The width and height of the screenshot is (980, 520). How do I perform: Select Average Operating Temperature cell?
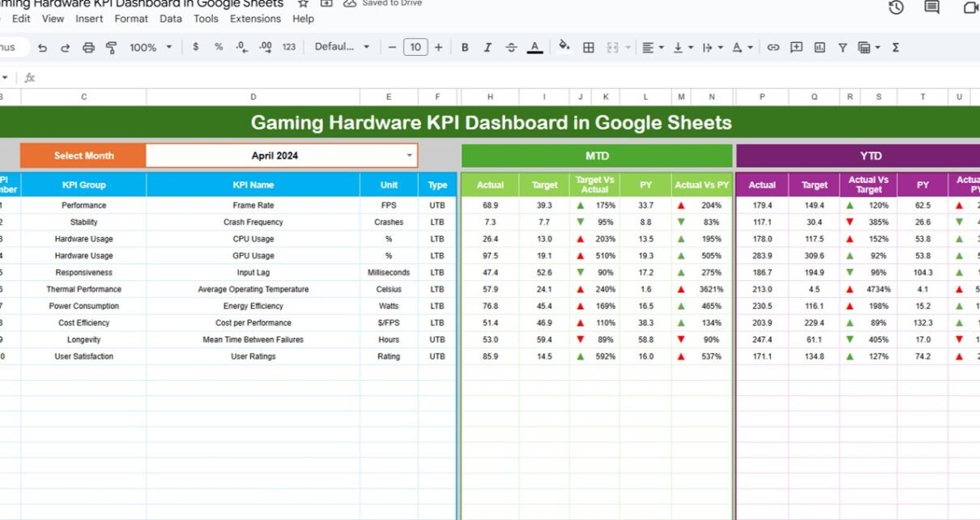tap(254, 289)
